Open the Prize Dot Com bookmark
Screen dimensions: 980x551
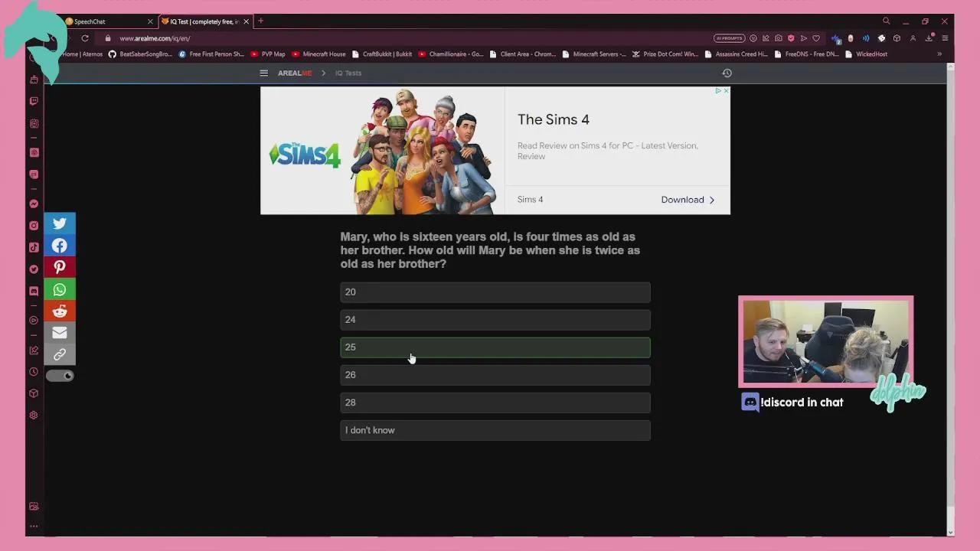click(x=665, y=54)
